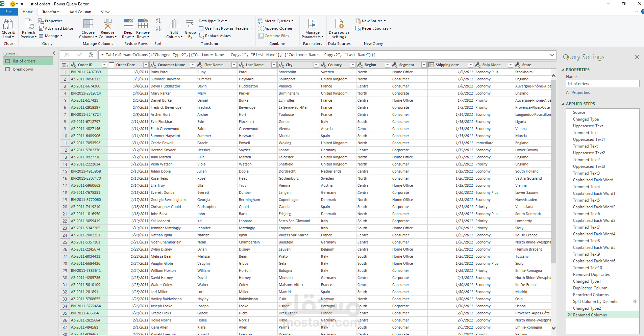Click the Remove Columns icon
The image size is (644, 336).
point(107,24)
